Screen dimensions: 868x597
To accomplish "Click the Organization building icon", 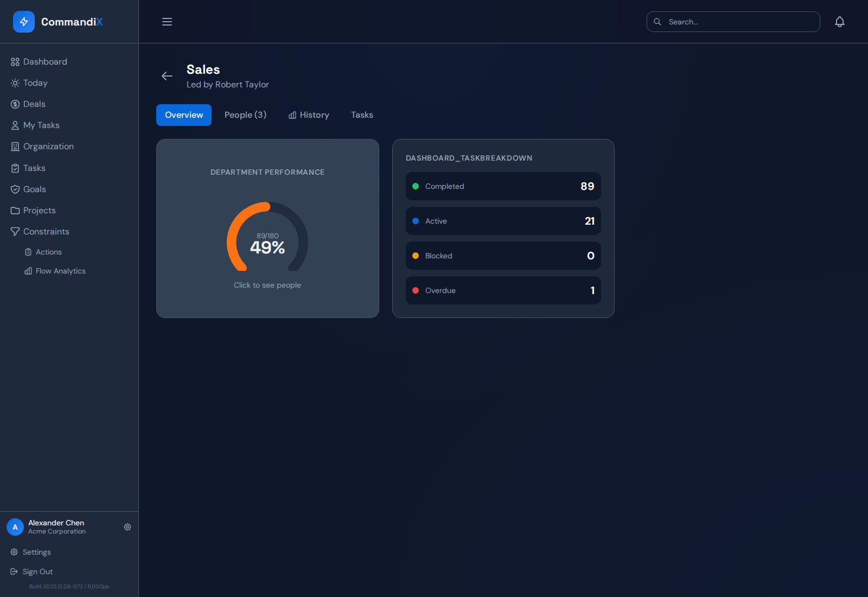I will 15,147.
